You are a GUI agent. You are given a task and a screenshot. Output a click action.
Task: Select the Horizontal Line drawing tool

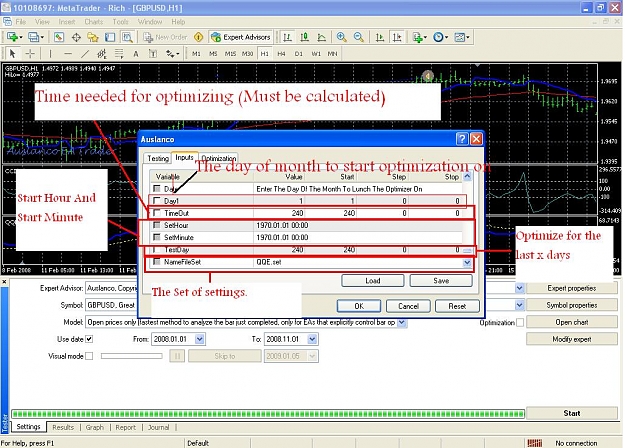pos(68,53)
